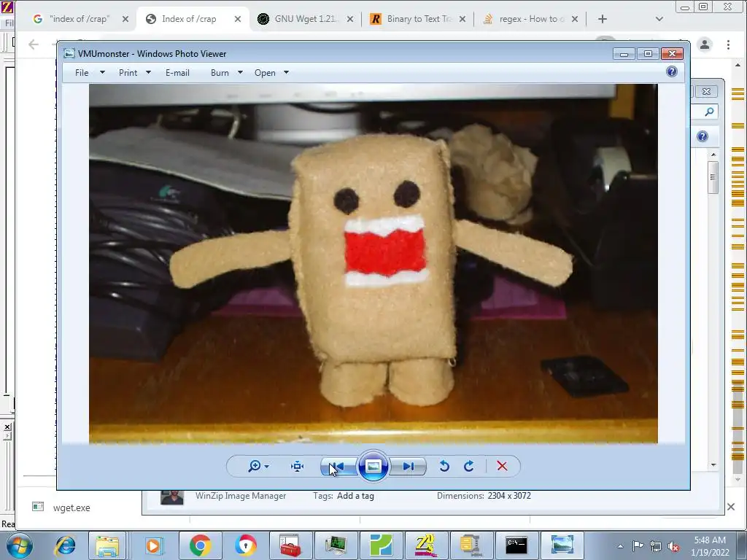Open the Burn menu
The width and height of the screenshot is (747, 560).
(x=220, y=73)
